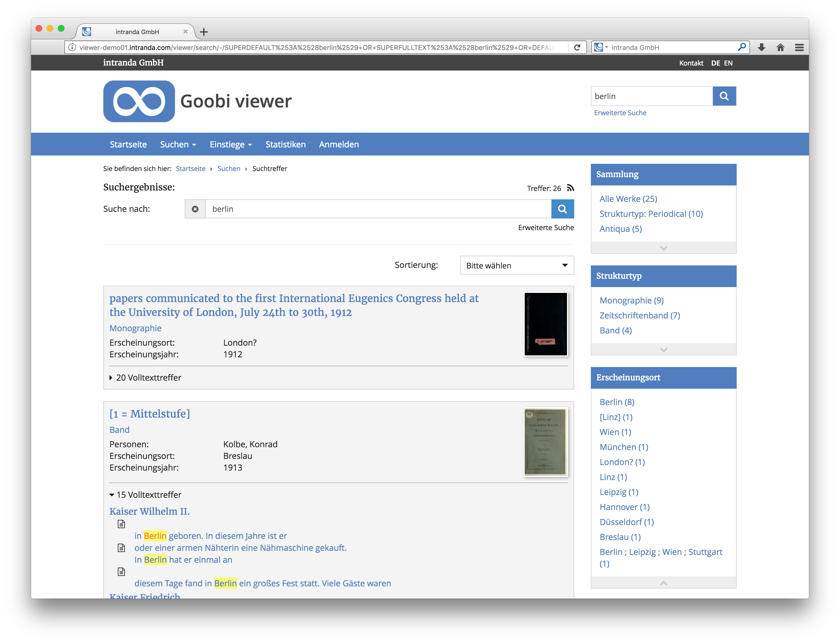Filter by Erscheinungsort Wien (1)
The width and height of the screenshot is (840, 643).
(x=615, y=432)
